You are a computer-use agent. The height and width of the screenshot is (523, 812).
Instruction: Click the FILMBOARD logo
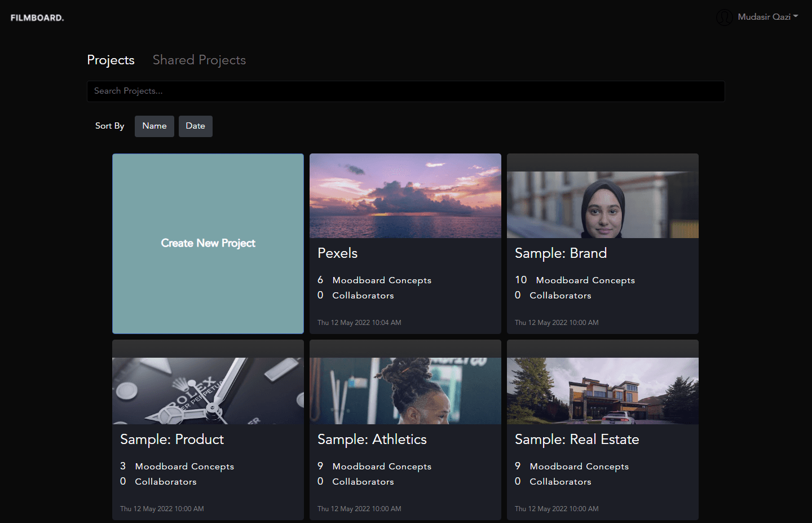(x=36, y=17)
